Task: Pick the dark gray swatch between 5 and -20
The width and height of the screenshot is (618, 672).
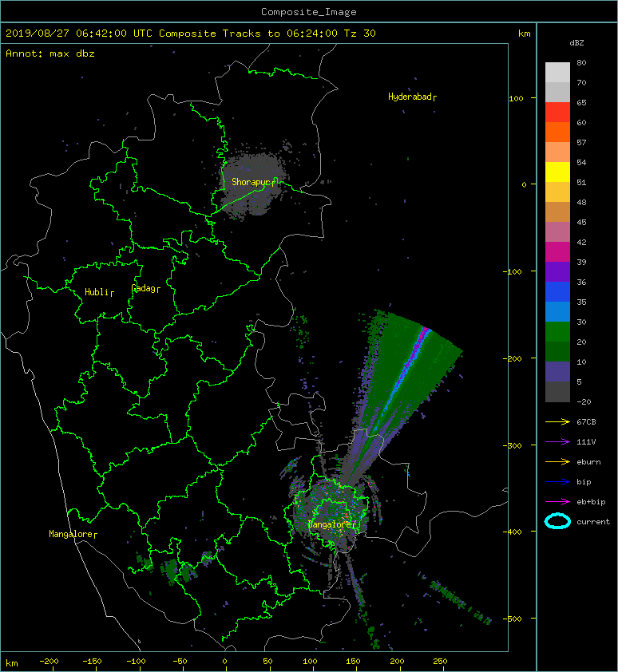Action: (557, 392)
